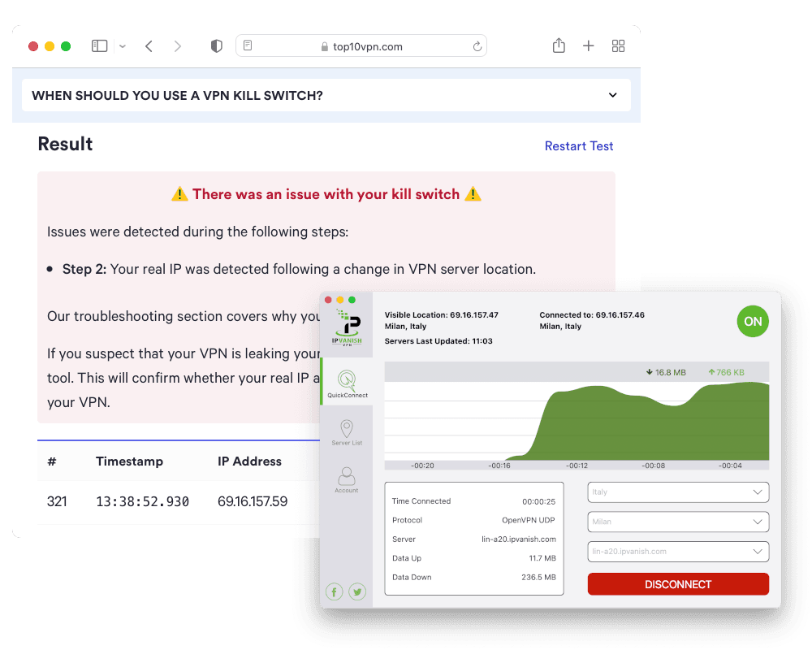Open the Italy country dropdown

tap(678, 492)
